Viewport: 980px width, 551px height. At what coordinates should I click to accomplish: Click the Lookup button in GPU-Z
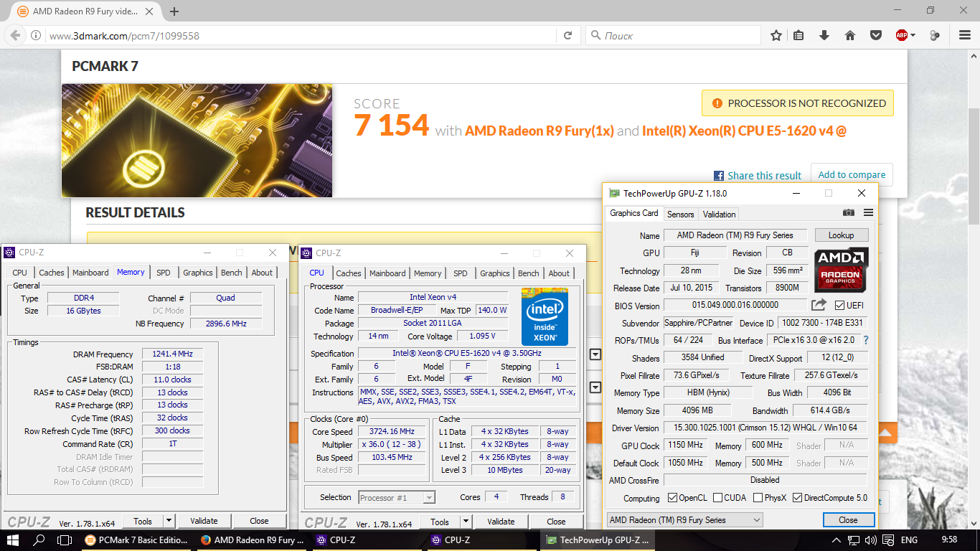click(x=842, y=235)
